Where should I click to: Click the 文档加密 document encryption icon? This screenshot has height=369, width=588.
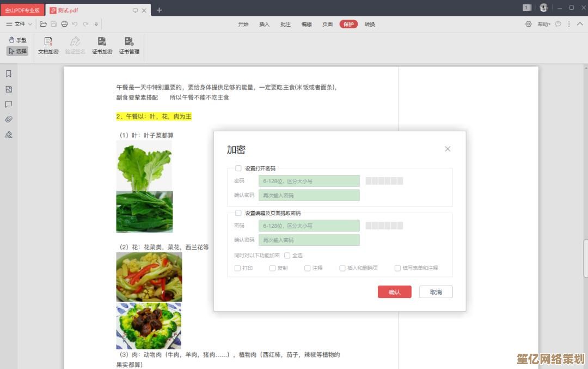tap(48, 45)
